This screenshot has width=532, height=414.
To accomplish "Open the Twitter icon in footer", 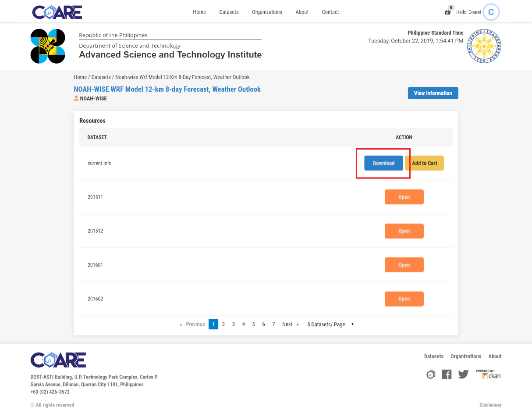I will [463, 374].
